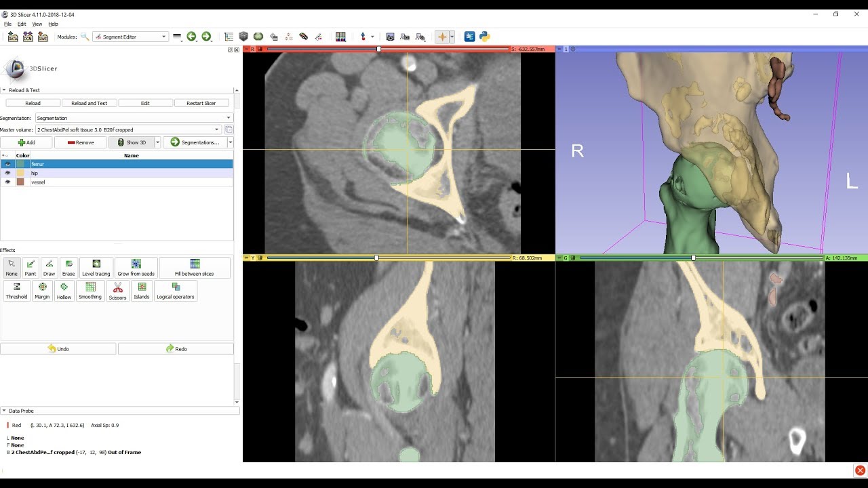Select the Logical operators effect
The width and height of the screenshot is (868, 488).
point(176,291)
